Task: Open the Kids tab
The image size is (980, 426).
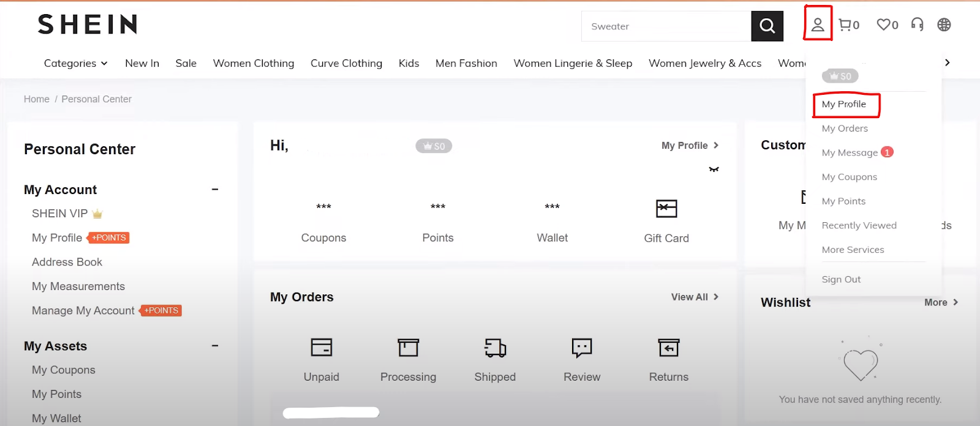Action: click(409, 63)
